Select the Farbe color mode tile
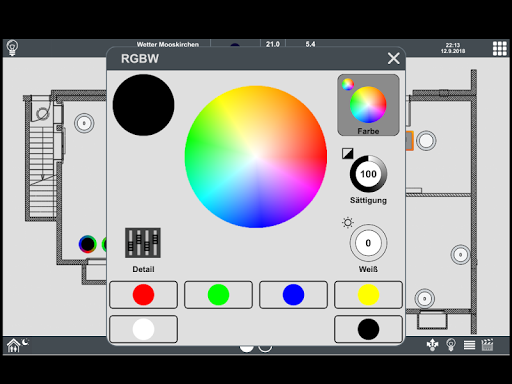Viewport: 512px width, 384px height. [368, 105]
